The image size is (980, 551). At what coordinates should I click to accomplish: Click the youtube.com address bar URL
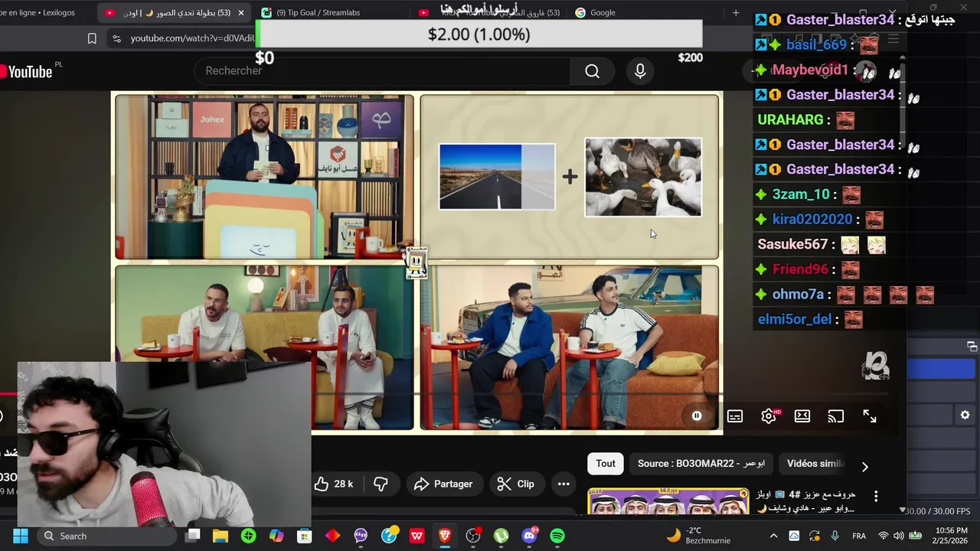[x=191, y=38]
